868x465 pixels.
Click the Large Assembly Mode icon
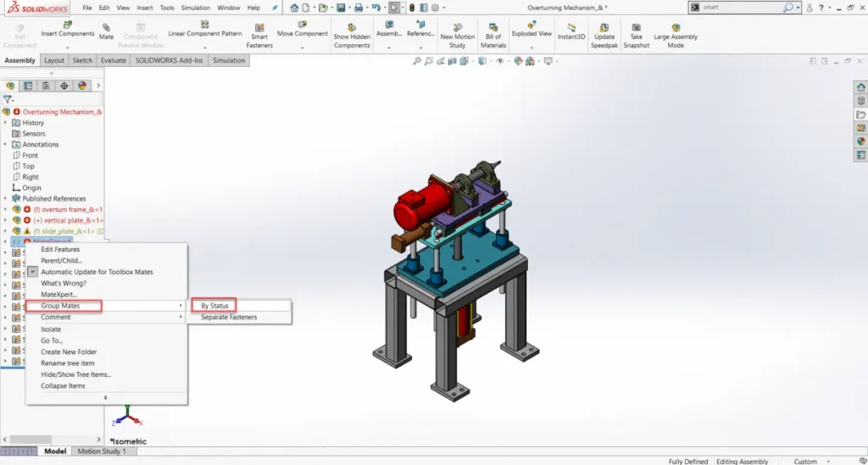(676, 27)
